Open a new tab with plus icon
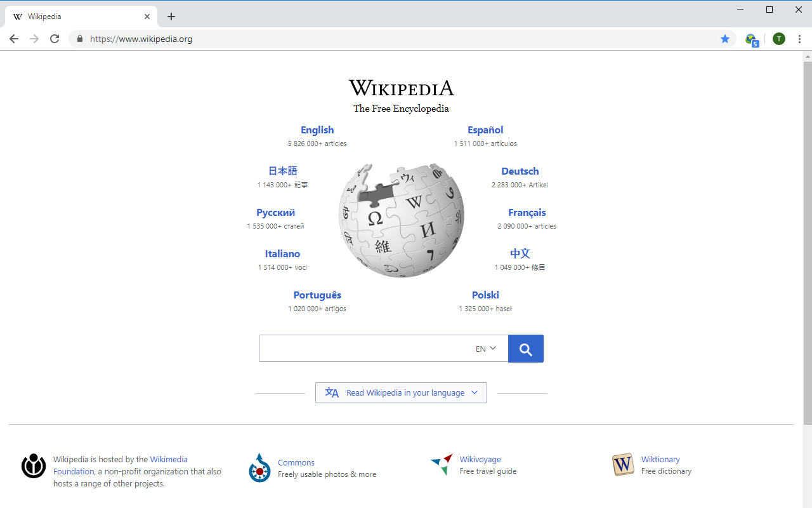Viewport: 812px width, 508px height. pos(171,17)
